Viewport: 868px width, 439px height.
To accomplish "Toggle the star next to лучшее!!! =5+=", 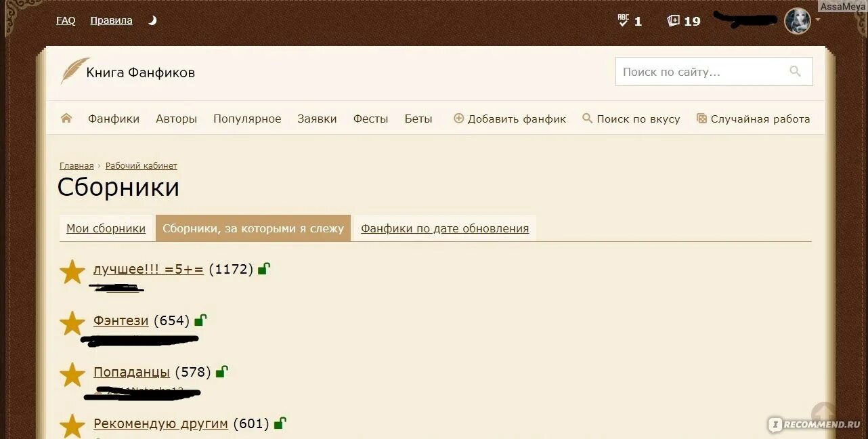I will click(72, 272).
